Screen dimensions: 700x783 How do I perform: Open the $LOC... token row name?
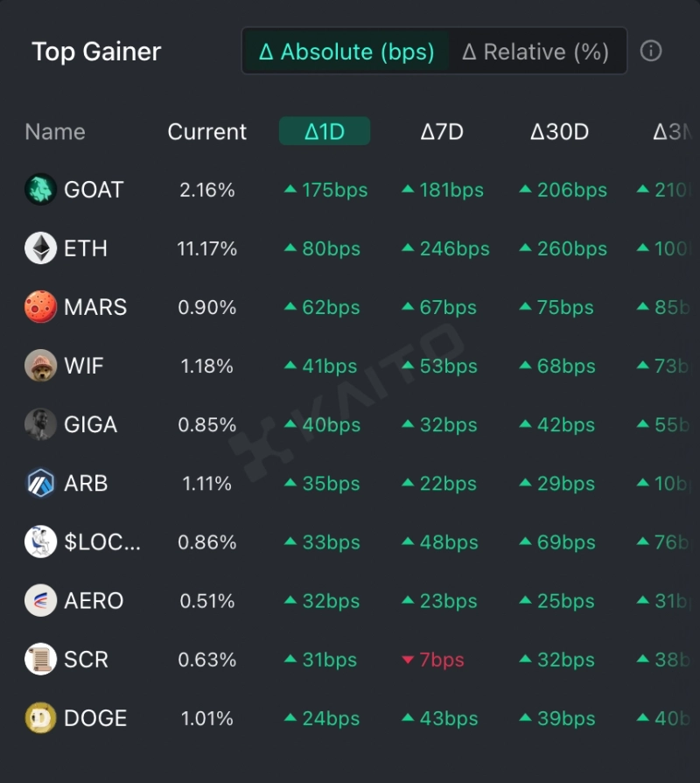[x=101, y=542]
